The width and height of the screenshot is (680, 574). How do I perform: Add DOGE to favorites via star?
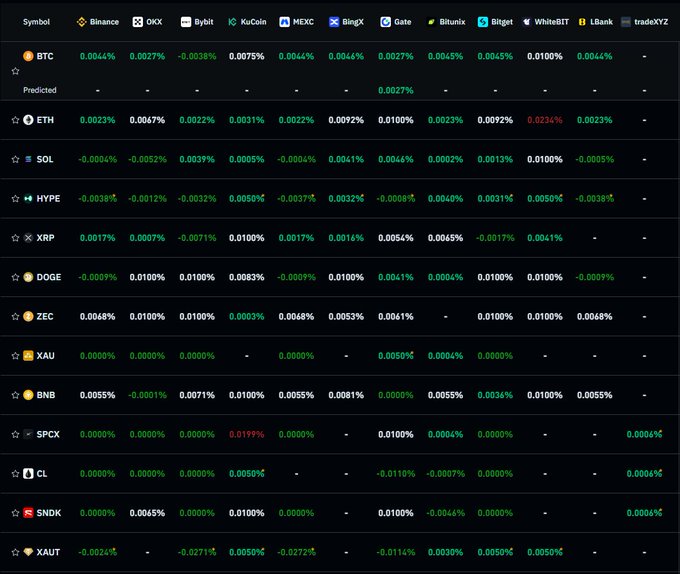coord(16,277)
